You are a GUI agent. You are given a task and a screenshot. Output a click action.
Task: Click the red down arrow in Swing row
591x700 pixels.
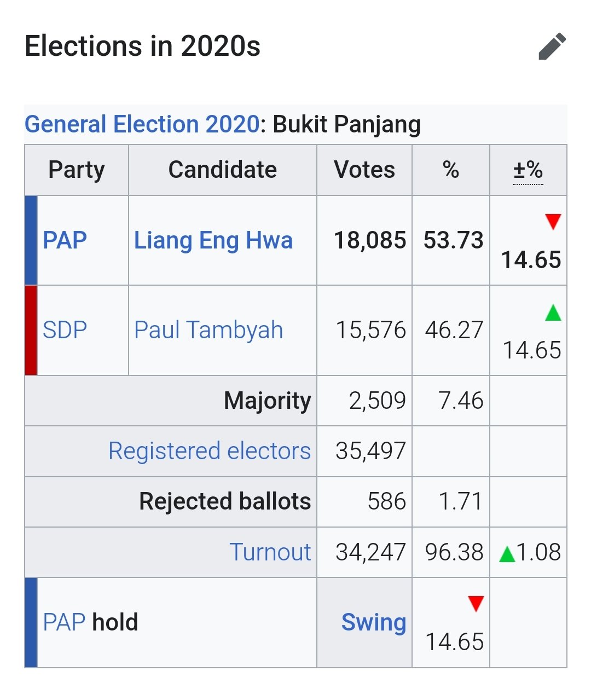(476, 604)
